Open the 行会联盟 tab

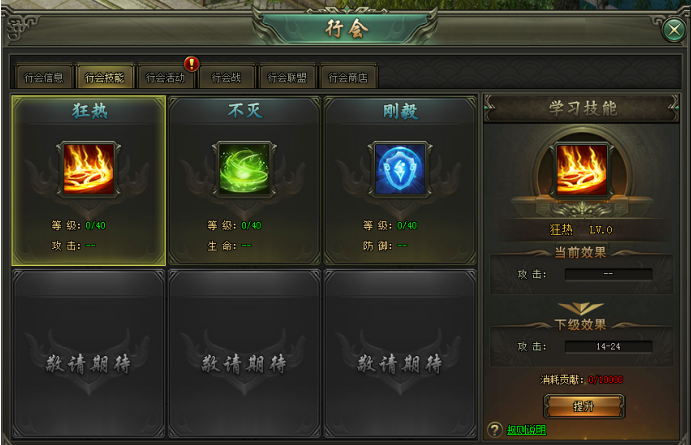287,78
